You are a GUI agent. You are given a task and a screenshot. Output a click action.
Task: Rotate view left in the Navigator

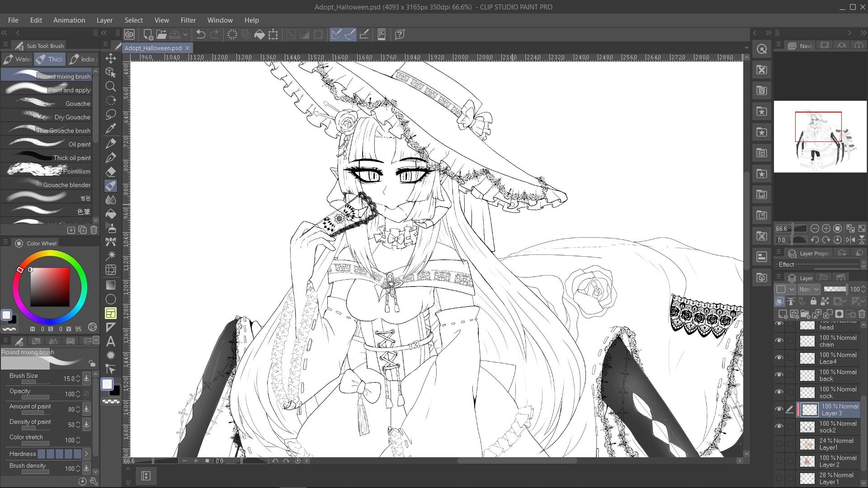815,240
